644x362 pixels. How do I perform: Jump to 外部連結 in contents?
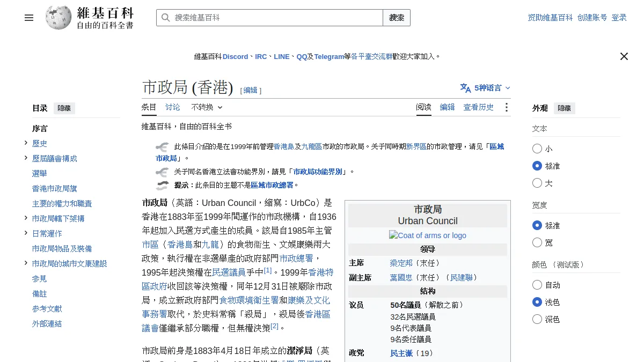(47, 324)
